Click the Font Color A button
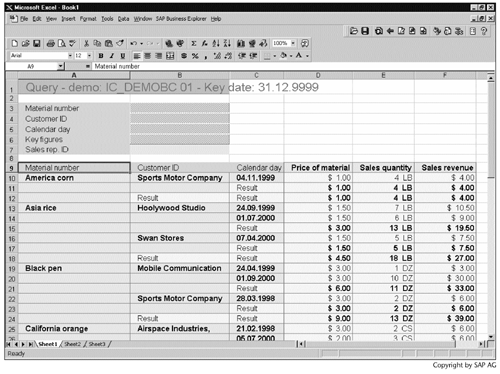The height and width of the screenshot is (374, 500). pyautogui.click(x=299, y=56)
